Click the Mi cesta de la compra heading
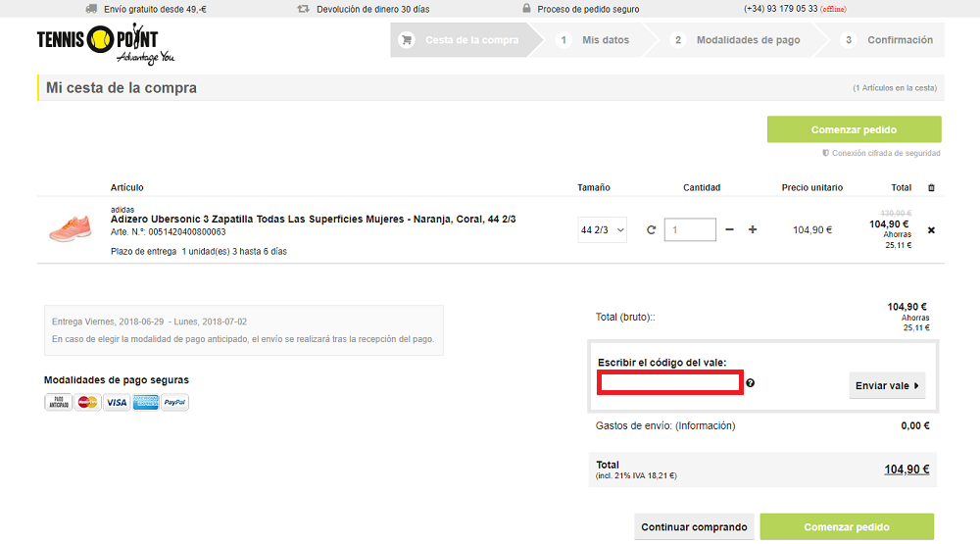 [122, 87]
